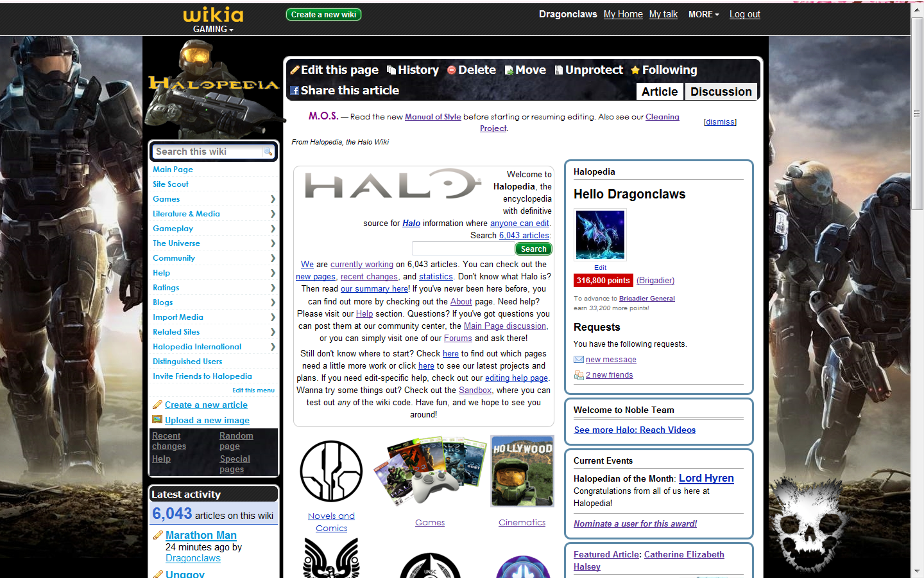Toggle the Following star
The height and width of the screenshot is (578, 924).
(x=635, y=70)
